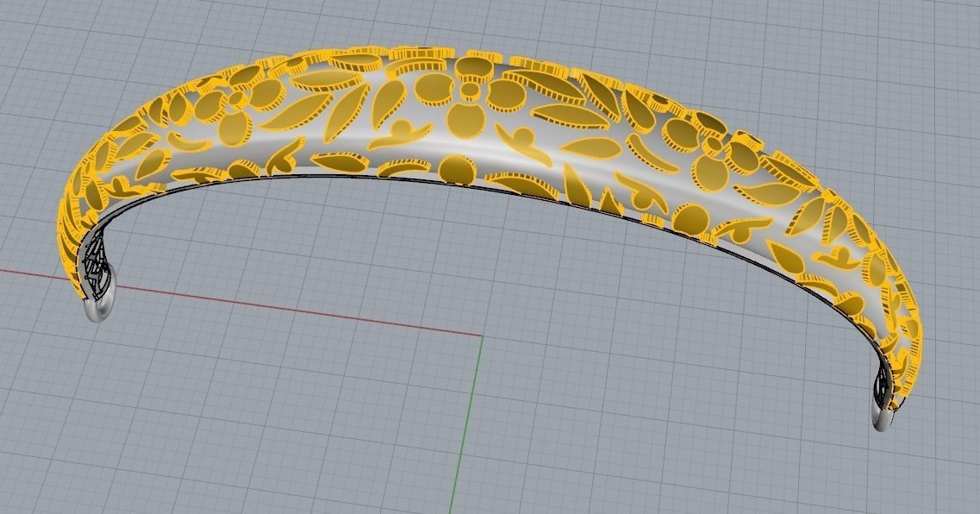
Task: Click the green Y-axis line on grid
Action: 465,423
